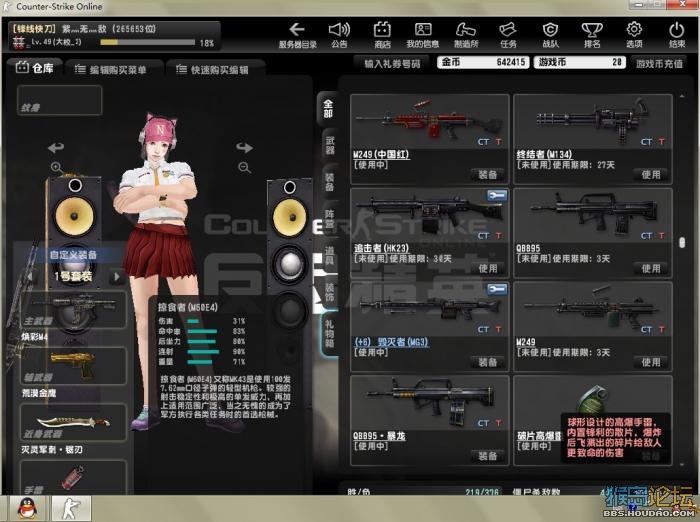The width and height of the screenshot is (700, 522).
Task: Rotate character left with curved arrow
Action: point(56,147)
